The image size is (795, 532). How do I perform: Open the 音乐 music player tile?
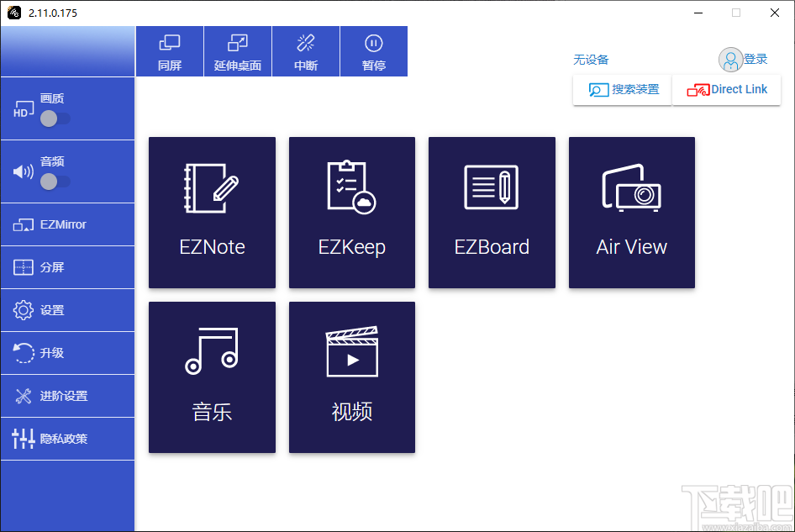point(212,377)
